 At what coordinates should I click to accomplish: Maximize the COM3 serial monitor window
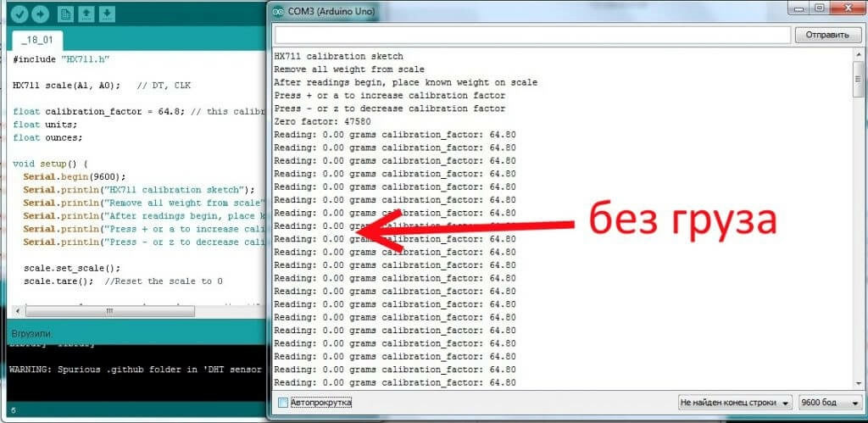[820, 8]
